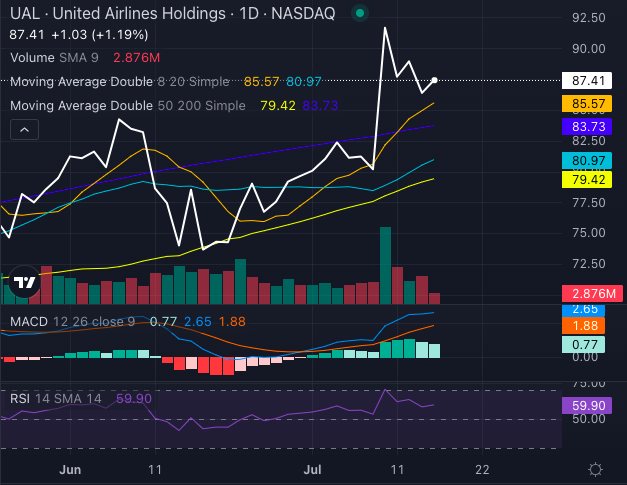Click the blue 2.65 MACD axis label
627x485 pixels.
pos(583,310)
